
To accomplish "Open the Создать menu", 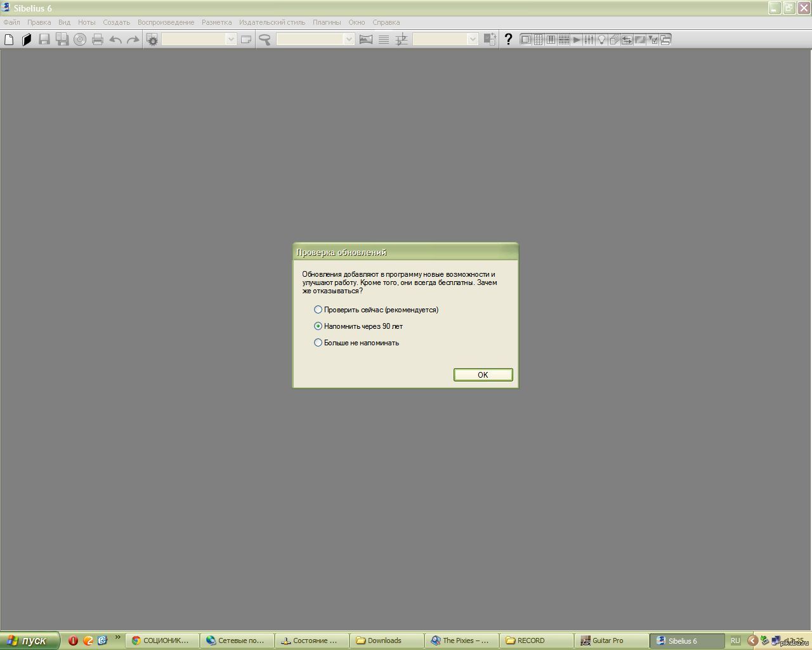I will (x=117, y=22).
